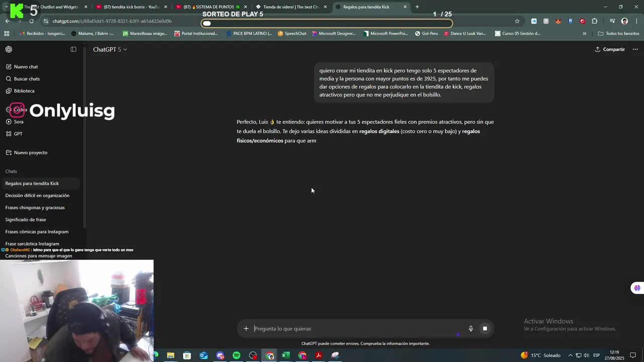This screenshot has width=644, height=362.
Task: Close the 'Regalos para tiendita Kick' tab
Action: pos(405,7)
